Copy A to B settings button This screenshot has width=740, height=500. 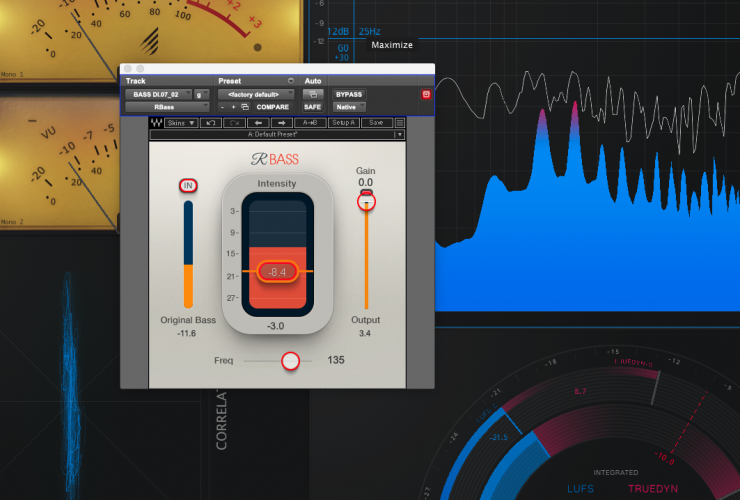tap(310, 123)
